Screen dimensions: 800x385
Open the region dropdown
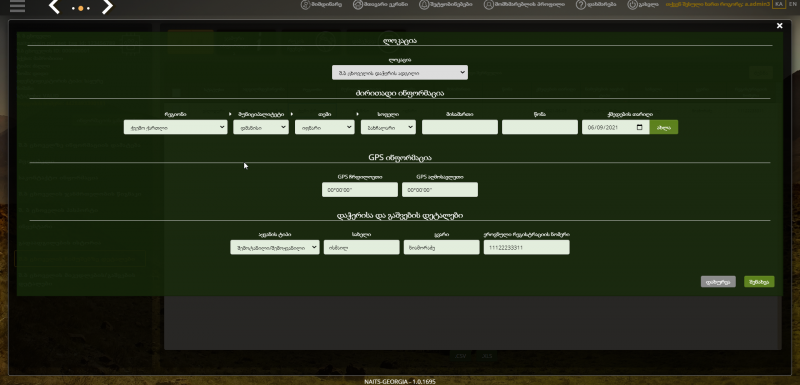click(175, 127)
